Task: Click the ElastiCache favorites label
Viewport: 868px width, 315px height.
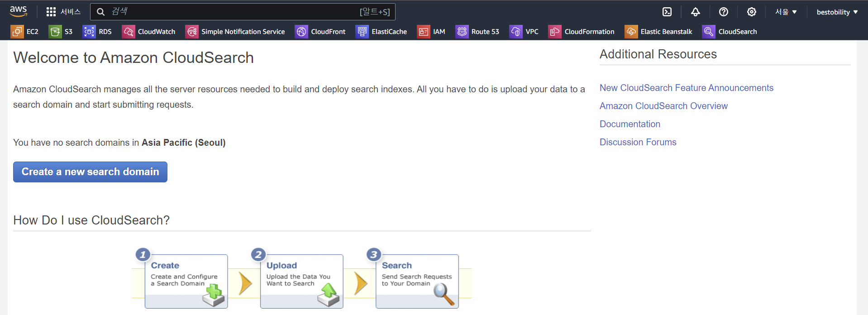Action: (389, 32)
